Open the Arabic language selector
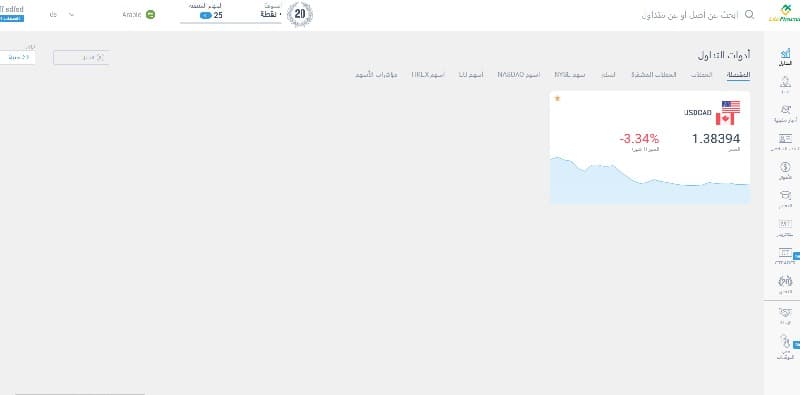800x395 pixels. pos(138,14)
